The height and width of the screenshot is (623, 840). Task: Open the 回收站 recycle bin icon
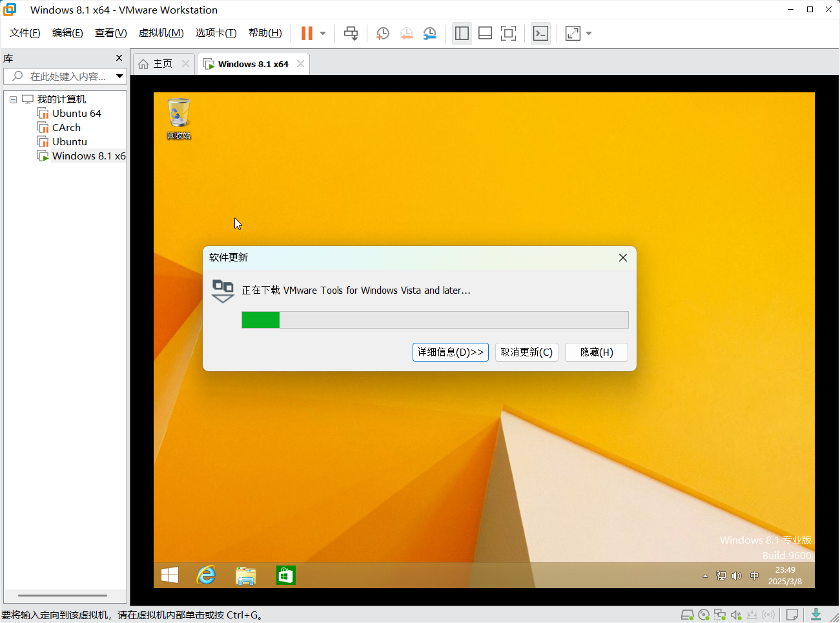point(179,119)
